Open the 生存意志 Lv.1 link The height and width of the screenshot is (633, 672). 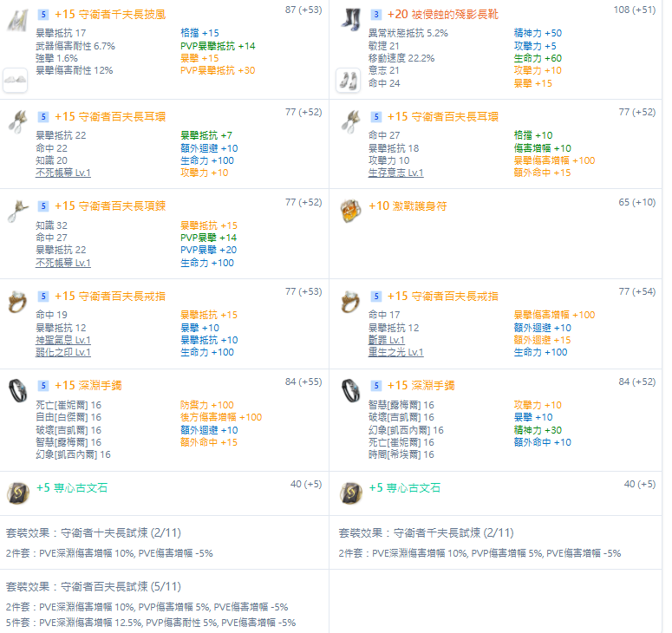pyautogui.click(x=395, y=173)
